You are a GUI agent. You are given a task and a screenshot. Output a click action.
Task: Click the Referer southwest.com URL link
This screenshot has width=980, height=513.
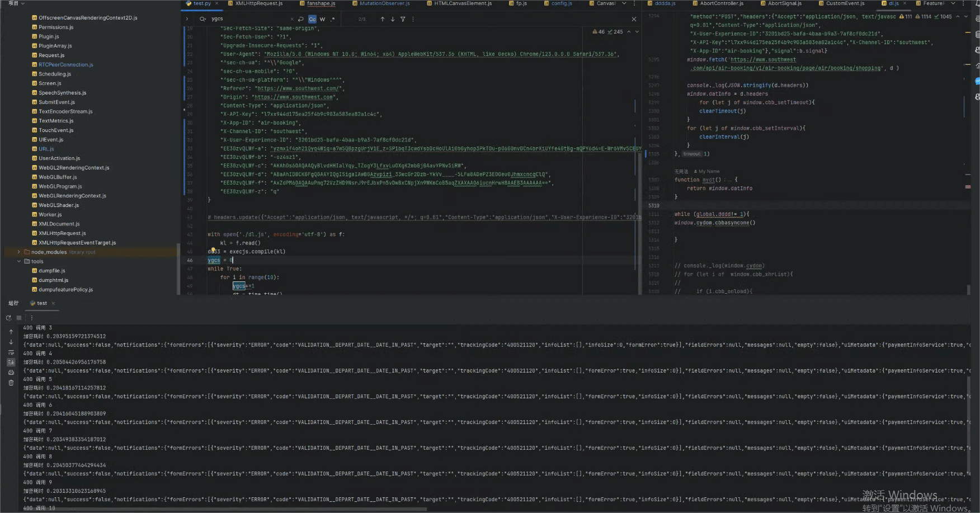tap(299, 88)
